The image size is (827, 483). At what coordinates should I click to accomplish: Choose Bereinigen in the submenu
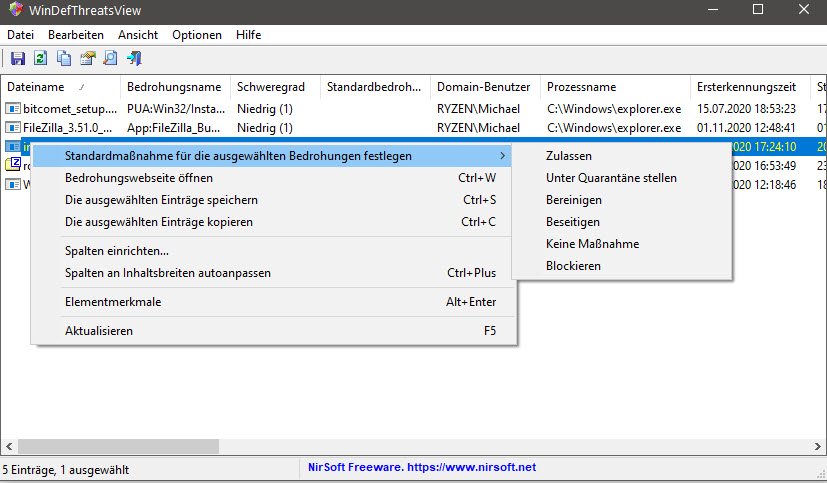pos(622,200)
